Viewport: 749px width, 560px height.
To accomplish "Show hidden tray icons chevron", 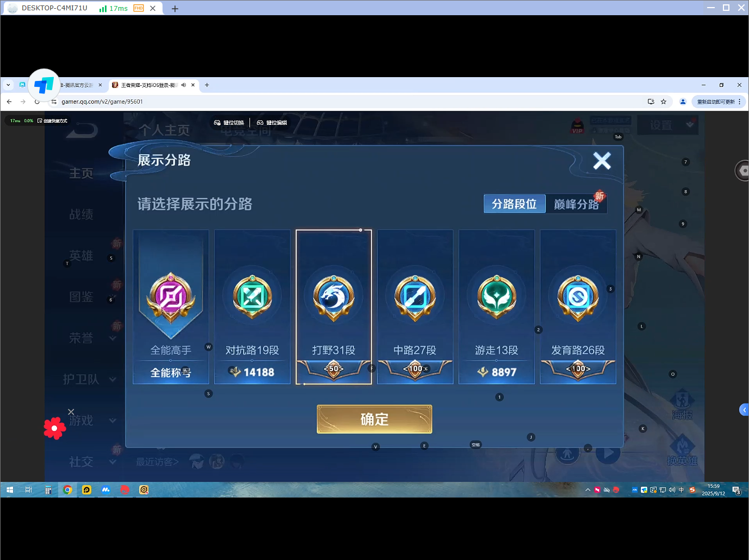I will coord(588,490).
